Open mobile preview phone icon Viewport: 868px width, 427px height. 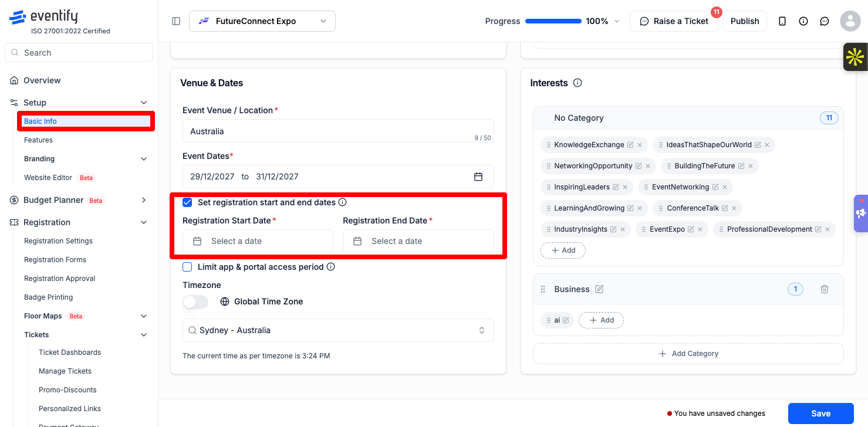pos(782,21)
